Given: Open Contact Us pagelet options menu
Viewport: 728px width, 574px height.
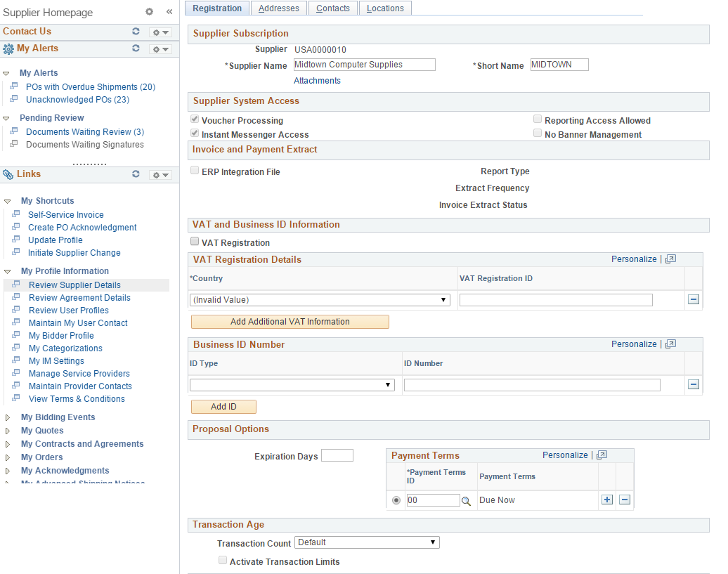Looking at the screenshot, I should (x=160, y=32).
